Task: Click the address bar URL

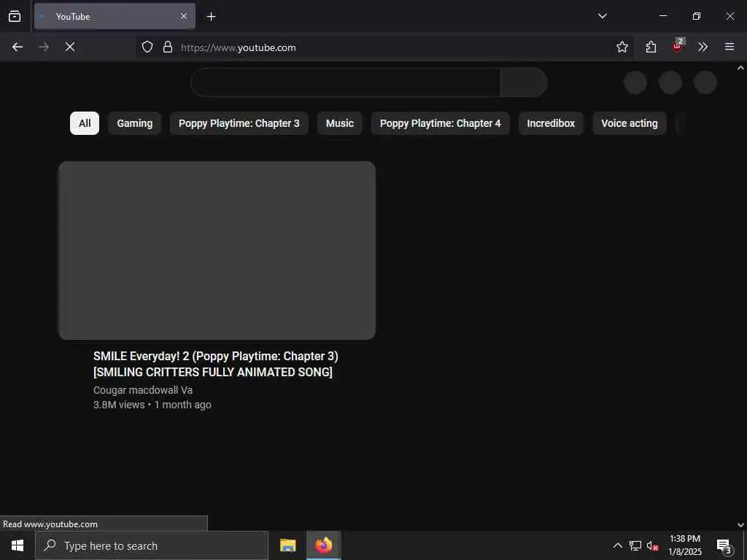Action: pyautogui.click(x=239, y=47)
